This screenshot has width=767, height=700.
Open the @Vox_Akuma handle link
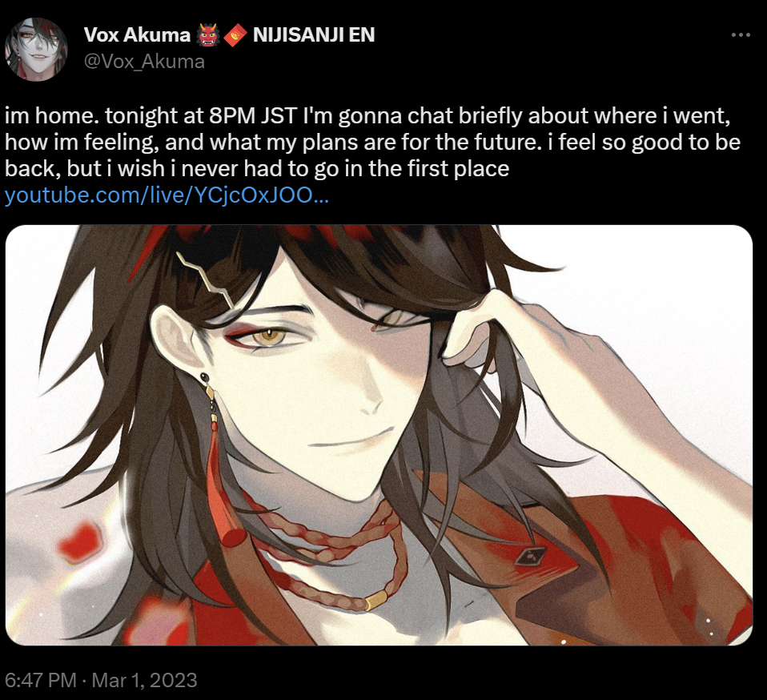click(144, 62)
